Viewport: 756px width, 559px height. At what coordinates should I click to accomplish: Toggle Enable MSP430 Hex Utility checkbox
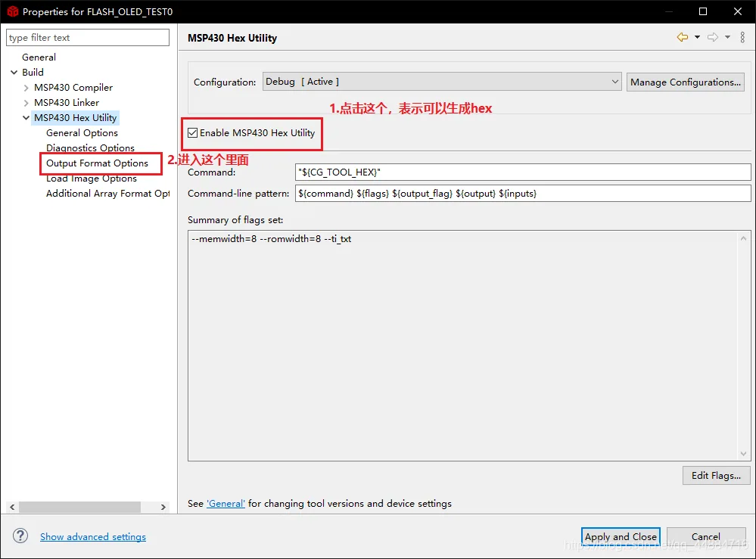[193, 133]
